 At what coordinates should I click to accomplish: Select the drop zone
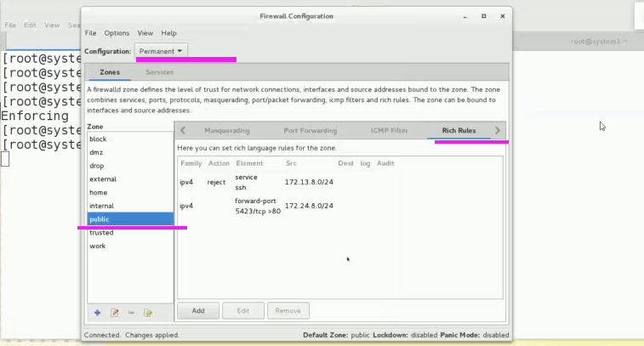(130, 166)
